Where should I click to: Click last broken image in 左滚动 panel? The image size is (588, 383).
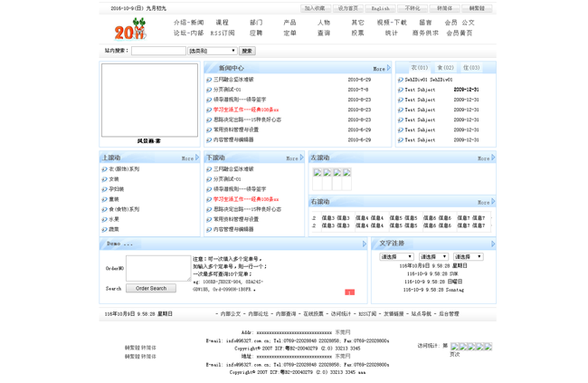click(x=346, y=173)
